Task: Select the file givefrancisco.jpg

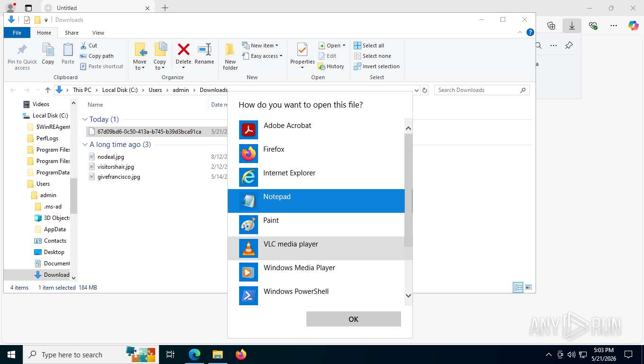Action: point(118,177)
